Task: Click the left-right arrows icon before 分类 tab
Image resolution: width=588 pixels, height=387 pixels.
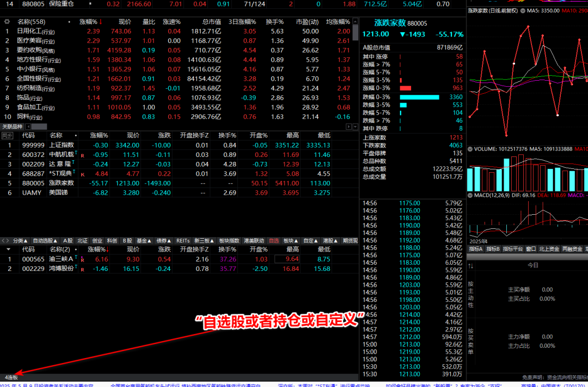Action: [x=5, y=240]
